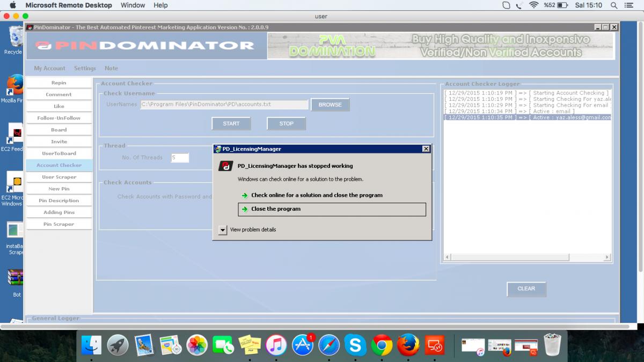Select Board in sidebar
The height and width of the screenshot is (362, 644).
coord(59,130)
